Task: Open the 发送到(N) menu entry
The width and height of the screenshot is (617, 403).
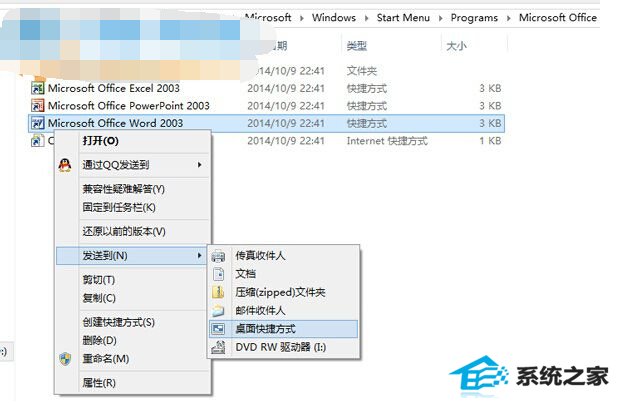Action: pyautogui.click(x=131, y=256)
